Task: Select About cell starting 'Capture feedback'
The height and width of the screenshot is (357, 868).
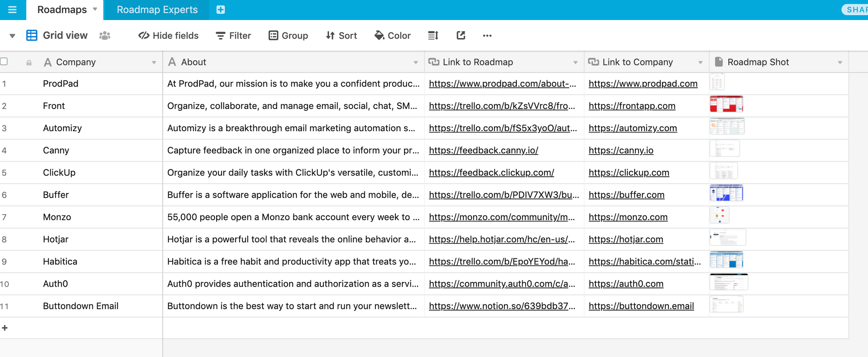Action: tap(293, 150)
